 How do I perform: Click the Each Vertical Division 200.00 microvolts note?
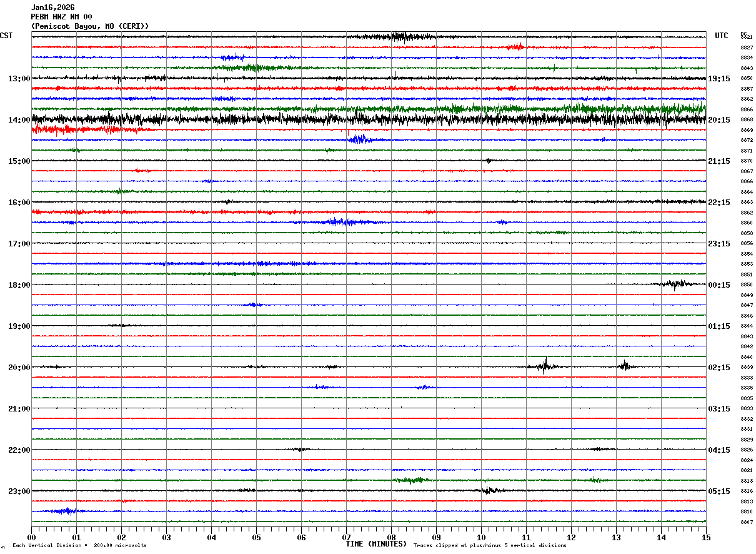79,546
